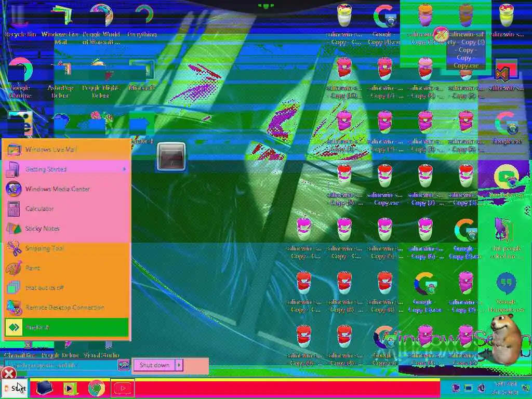Viewport: 532px width, 399px height.
Task: Open Windows Live Mail desktop shortcut
Action: tap(60, 24)
